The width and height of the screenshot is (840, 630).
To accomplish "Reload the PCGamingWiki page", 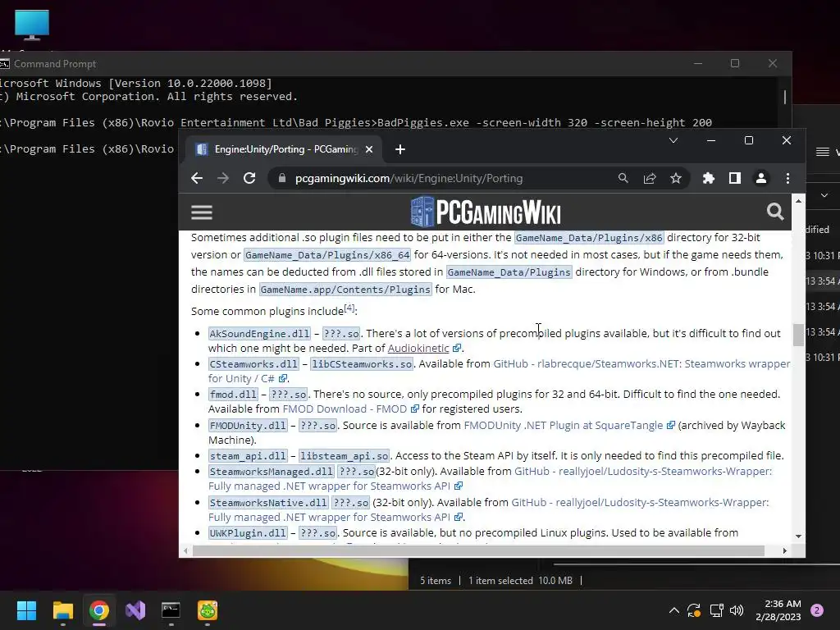I will (249, 178).
